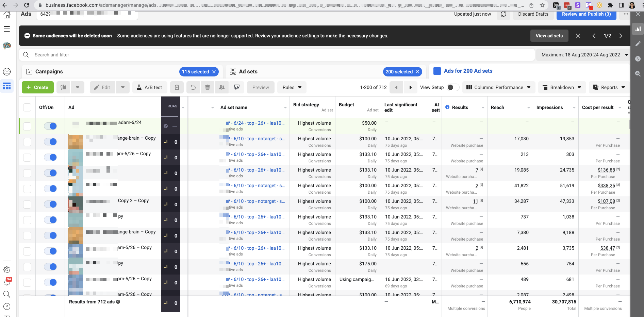Check the box for the Copy 2 – Copy row
Image resolution: width=644 pixels, height=317 pixels.
pyautogui.click(x=27, y=204)
